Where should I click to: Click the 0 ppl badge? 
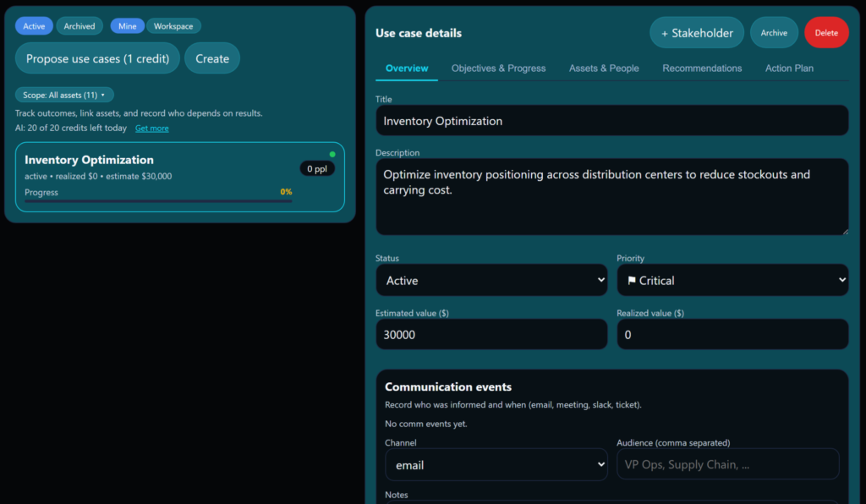pos(317,169)
